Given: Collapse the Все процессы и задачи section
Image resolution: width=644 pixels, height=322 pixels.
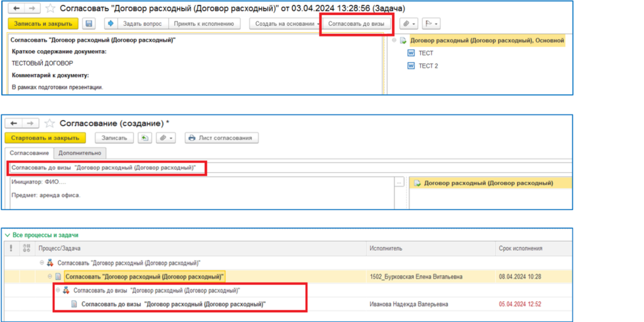Looking at the screenshot, I should 8,235.
